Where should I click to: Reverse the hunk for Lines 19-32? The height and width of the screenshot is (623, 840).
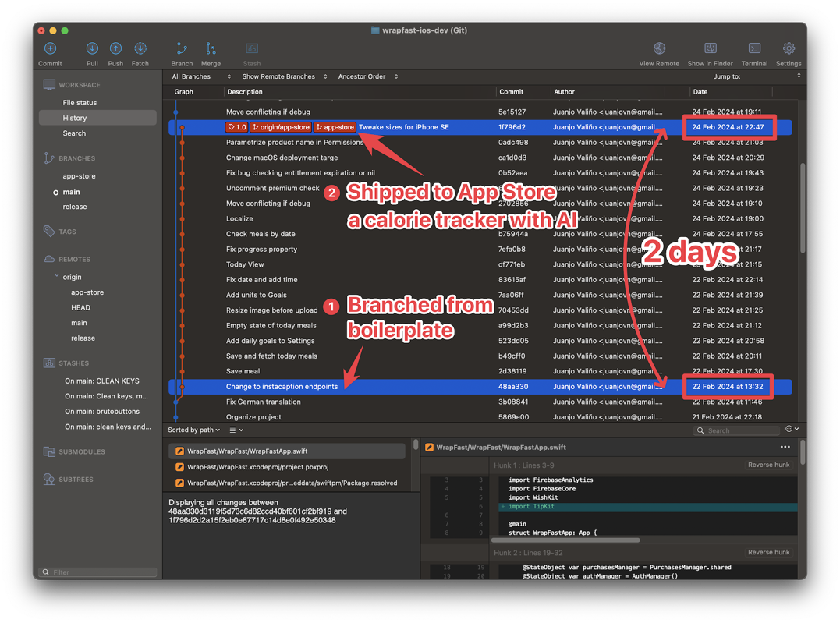[768, 551]
